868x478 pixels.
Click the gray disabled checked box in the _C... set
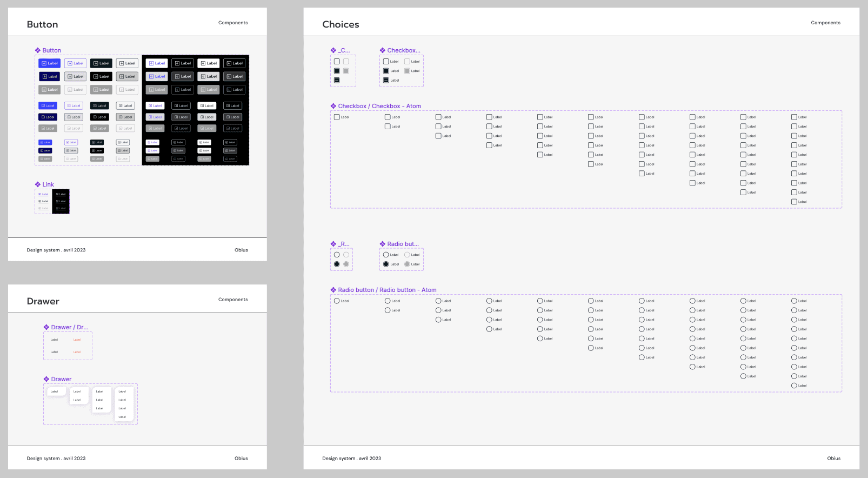[x=346, y=71]
